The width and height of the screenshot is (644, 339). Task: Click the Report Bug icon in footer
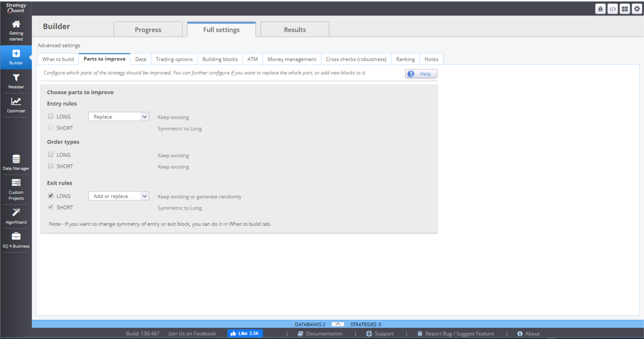pos(419,334)
